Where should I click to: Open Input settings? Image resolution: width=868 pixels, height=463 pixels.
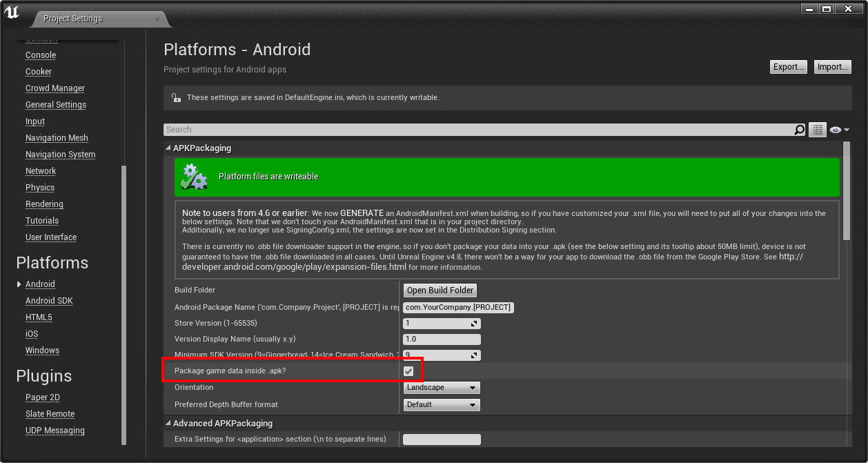pyautogui.click(x=35, y=121)
